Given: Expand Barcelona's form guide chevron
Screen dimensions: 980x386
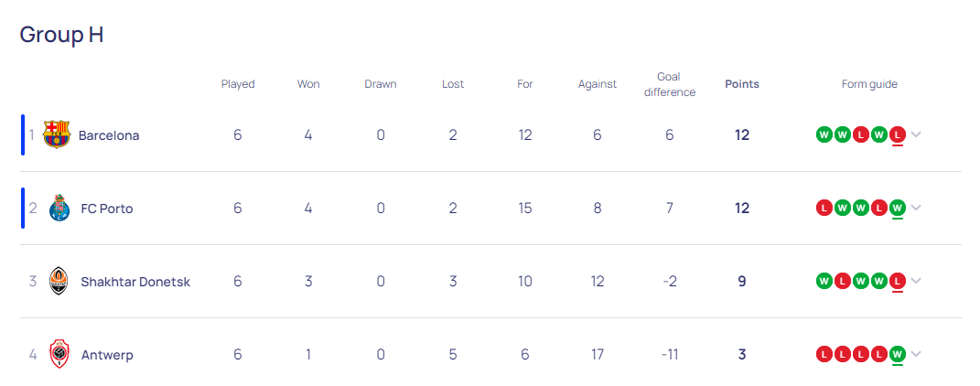Looking at the screenshot, I should (x=916, y=134).
